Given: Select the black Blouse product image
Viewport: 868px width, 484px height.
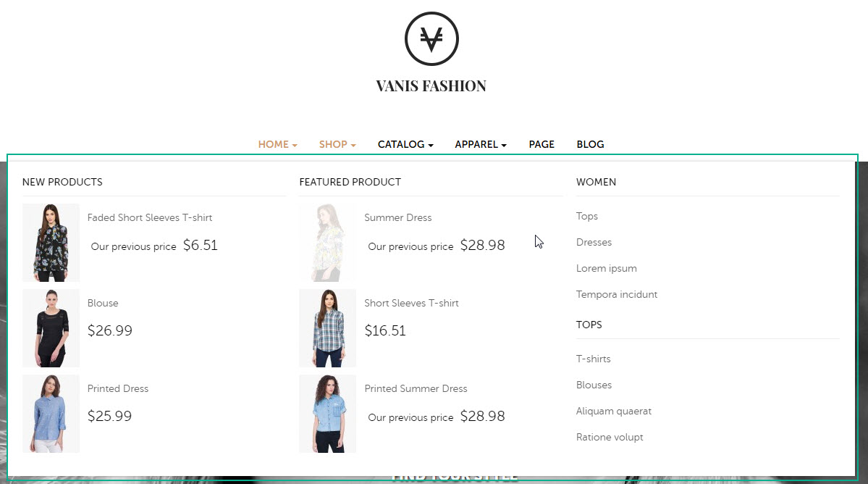Looking at the screenshot, I should (x=51, y=327).
